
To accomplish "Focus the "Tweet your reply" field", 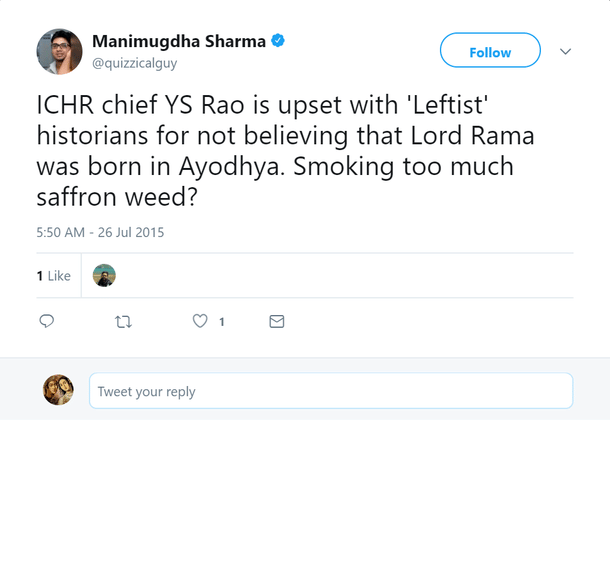I will point(330,391).
